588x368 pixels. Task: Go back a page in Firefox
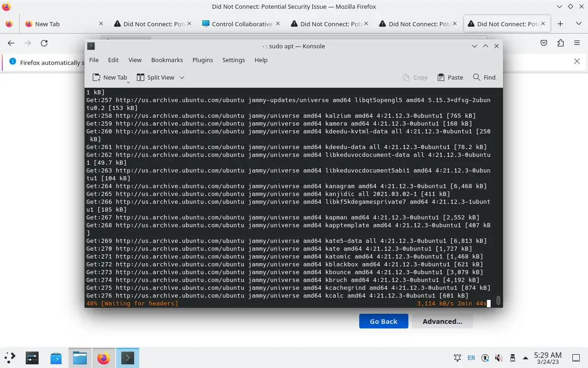[11, 43]
